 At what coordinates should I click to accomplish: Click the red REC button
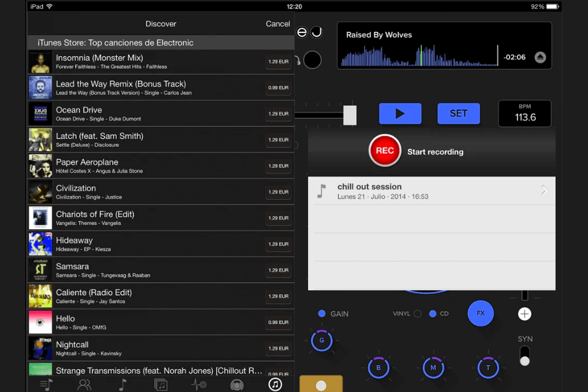point(385,151)
